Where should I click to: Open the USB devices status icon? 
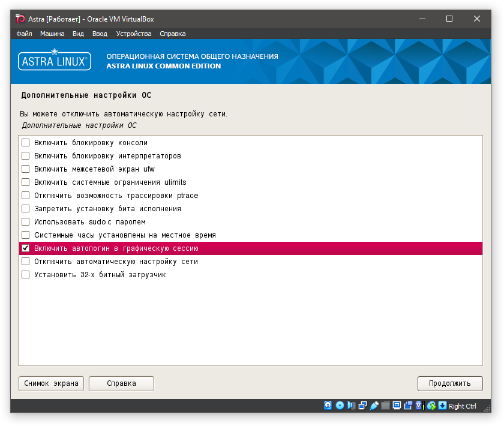click(374, 406)
